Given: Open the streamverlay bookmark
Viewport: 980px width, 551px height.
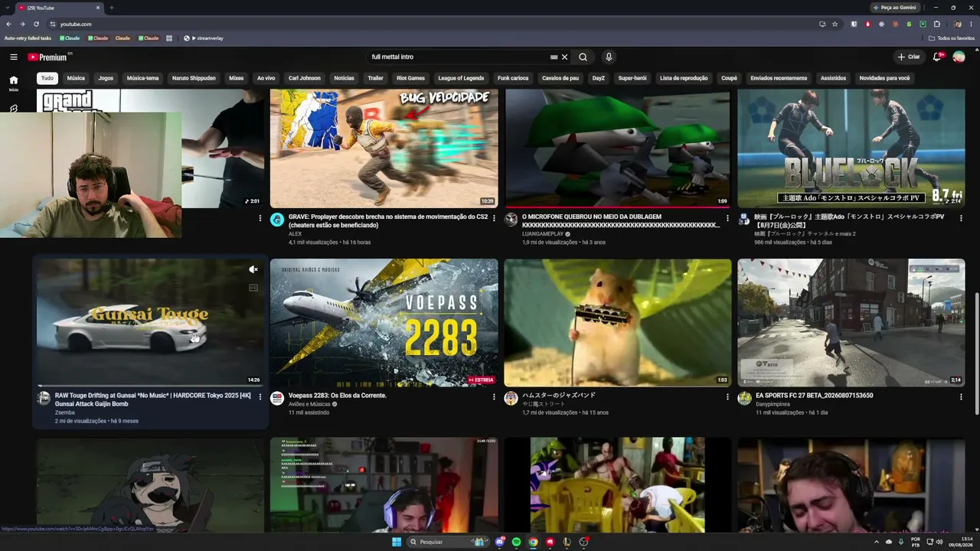Looking at the screenshot, I should (x=204, y=38).
